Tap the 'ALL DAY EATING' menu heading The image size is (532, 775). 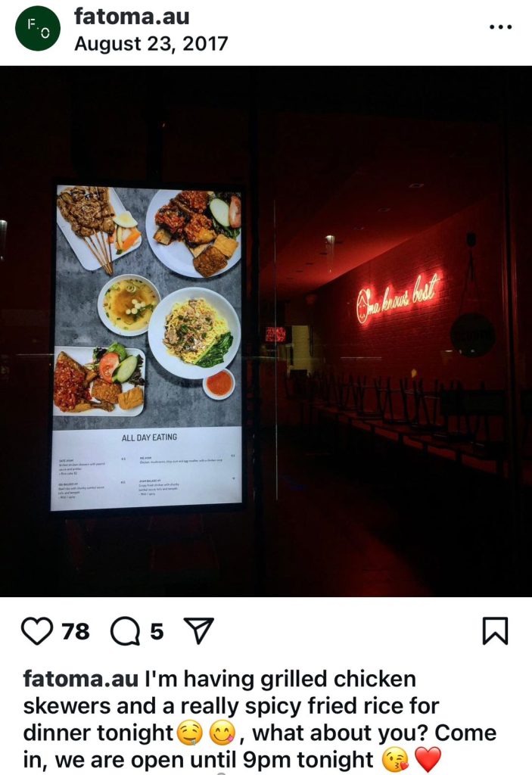coord(149,437)
